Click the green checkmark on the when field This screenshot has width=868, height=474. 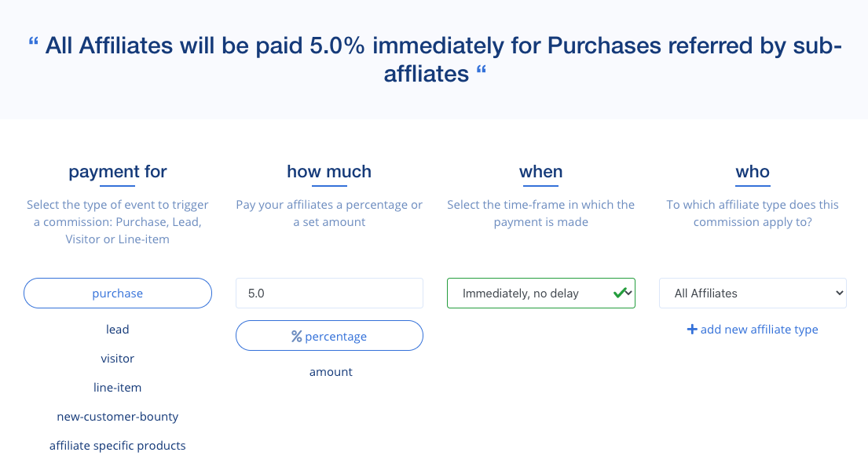[x=621, y=293]
